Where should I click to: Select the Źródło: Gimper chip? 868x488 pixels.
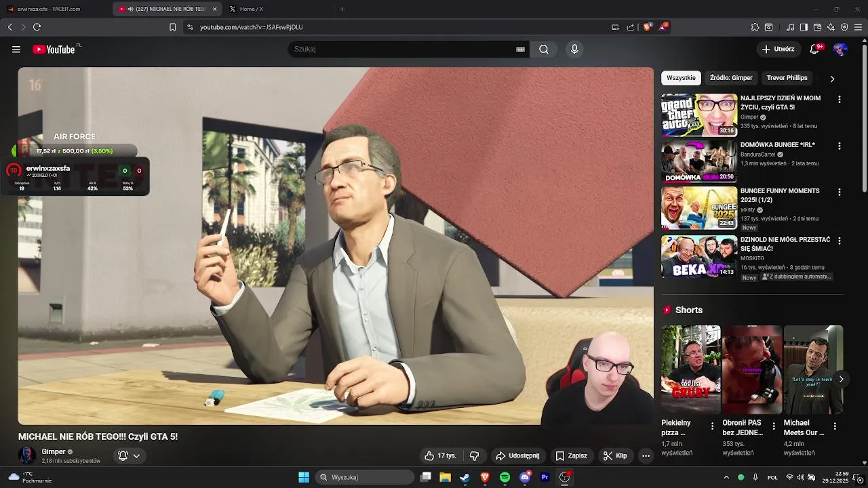tap(731, 78)
